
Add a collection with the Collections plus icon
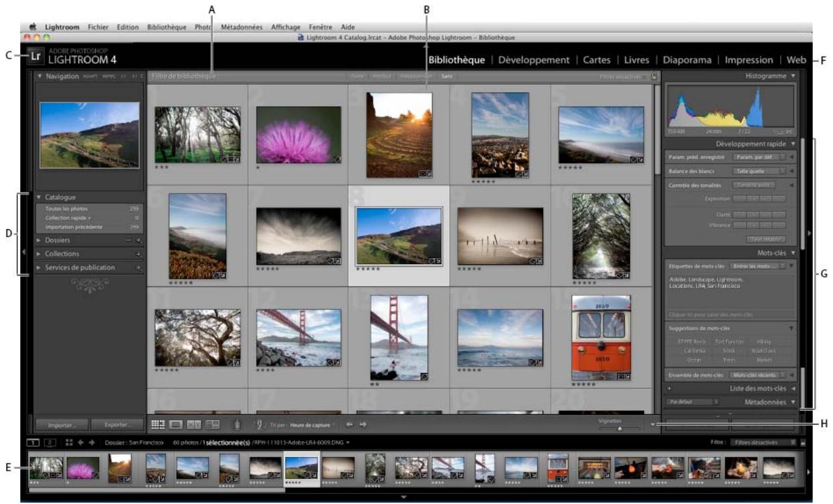point(139,254)
